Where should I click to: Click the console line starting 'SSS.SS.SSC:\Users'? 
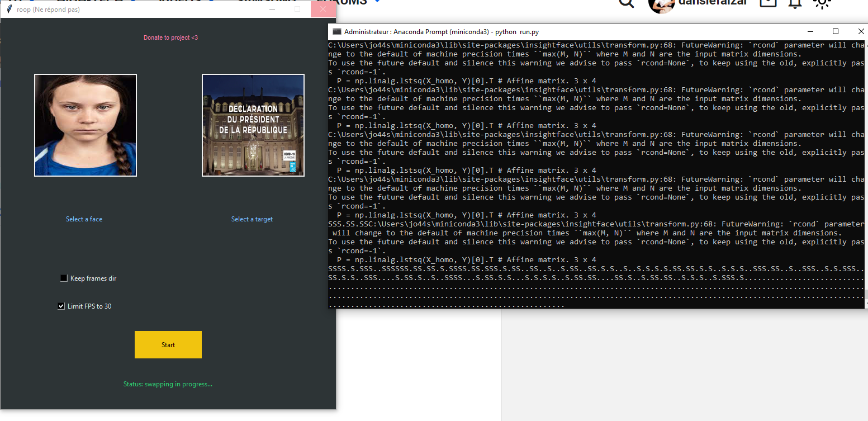(x=595, y=224)
